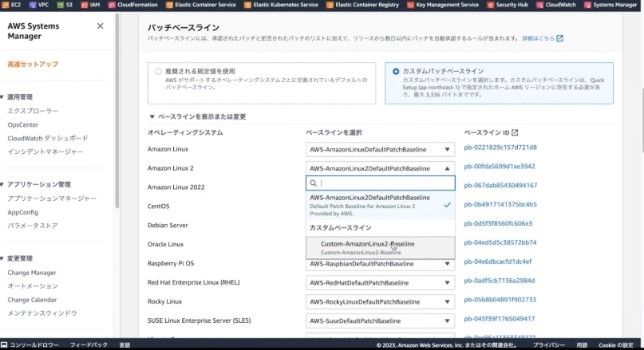Image resolution: width=644 pixels, height=350 pixels.
Task: Select 推奨される既定値を使用 radio option
Action: pos(159,72)
